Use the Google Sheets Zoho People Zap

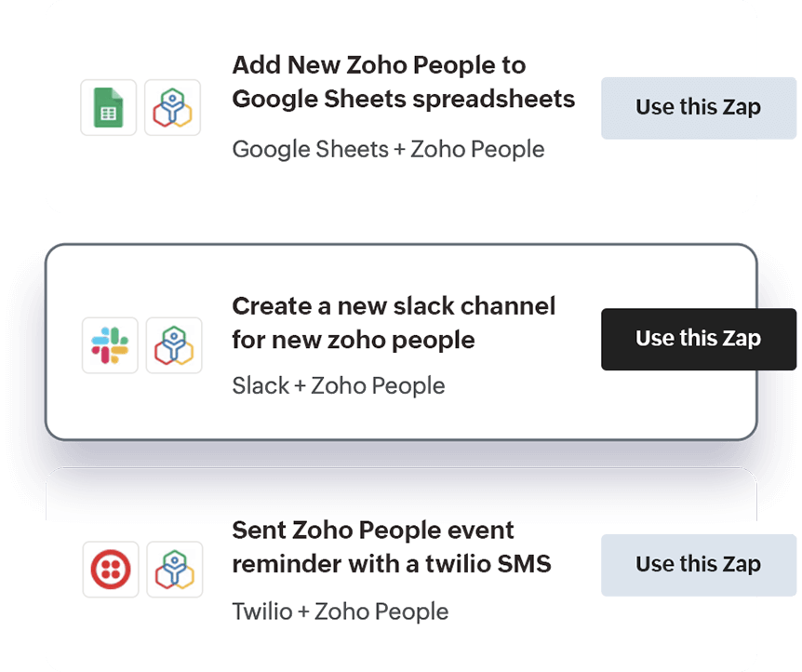(699, 108)
